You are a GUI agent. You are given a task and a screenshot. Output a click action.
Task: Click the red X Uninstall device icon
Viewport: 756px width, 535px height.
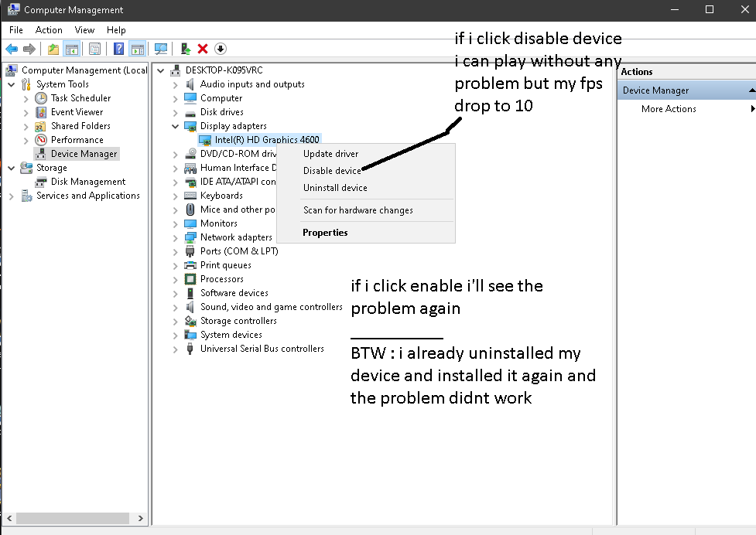pos(203,49)
